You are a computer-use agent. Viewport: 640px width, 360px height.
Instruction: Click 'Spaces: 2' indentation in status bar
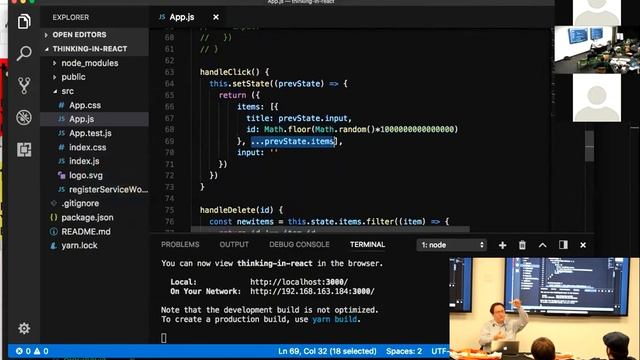click(x=404, y=351)
